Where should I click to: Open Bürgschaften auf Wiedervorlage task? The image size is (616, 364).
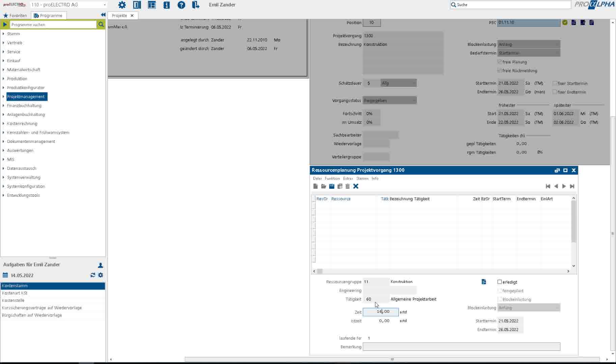tap(53, 315)
